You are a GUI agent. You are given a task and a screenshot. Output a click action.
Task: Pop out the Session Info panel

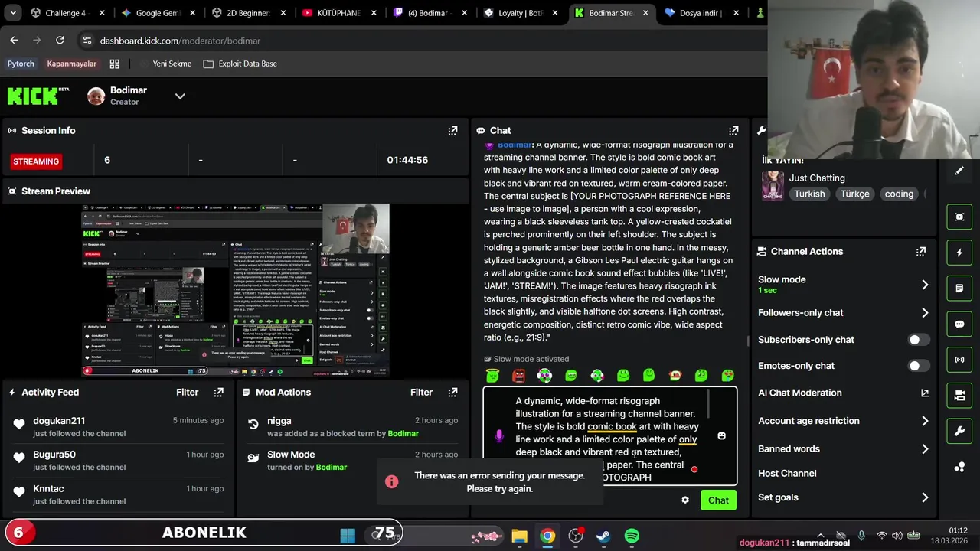tap(452, 131)
